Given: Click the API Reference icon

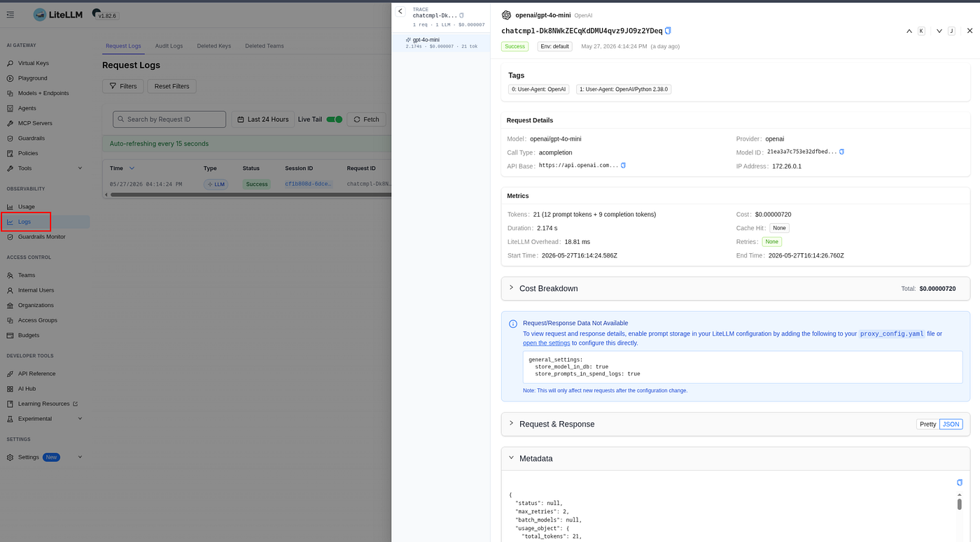Looking at the screenshot, I should coord(10,374).
